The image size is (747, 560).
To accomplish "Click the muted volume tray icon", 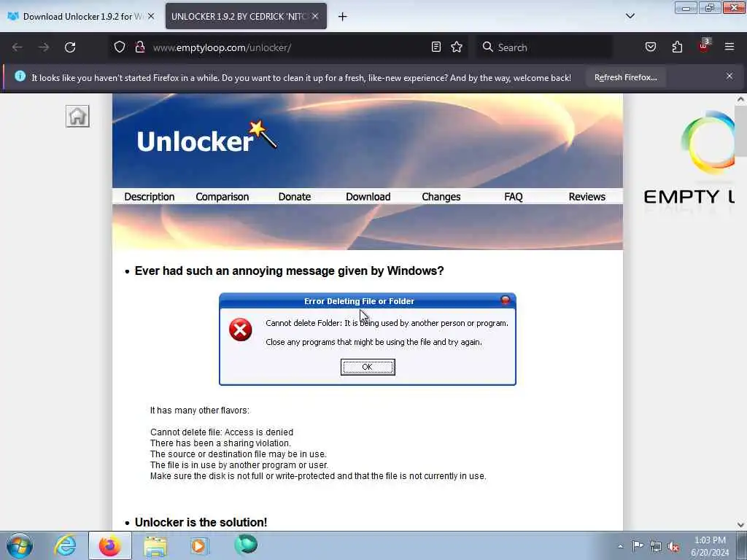I will [x=673, y=546].
